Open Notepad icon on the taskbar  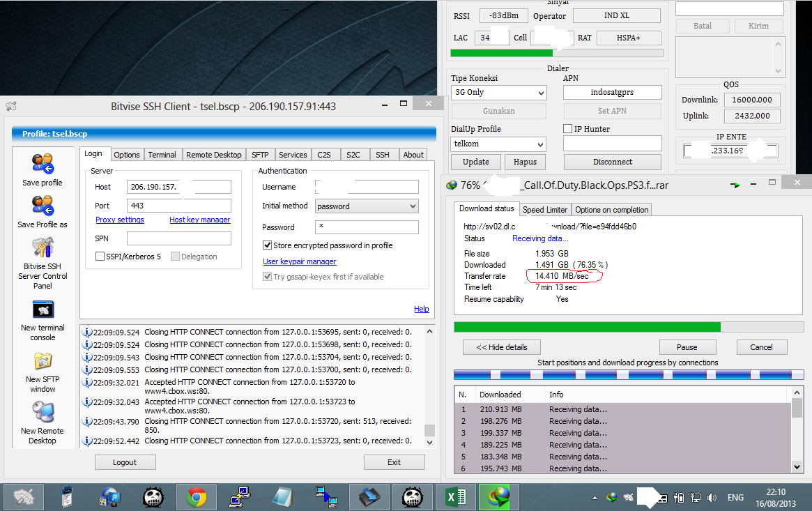click(x=283, y=498)
